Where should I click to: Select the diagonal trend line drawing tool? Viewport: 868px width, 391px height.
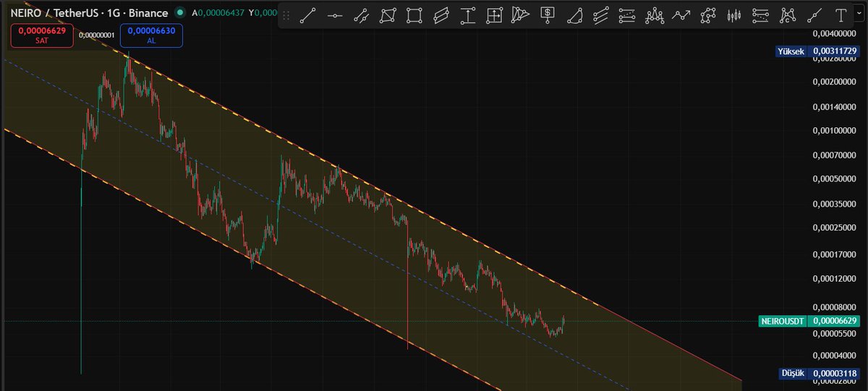(x=307, y=15)
